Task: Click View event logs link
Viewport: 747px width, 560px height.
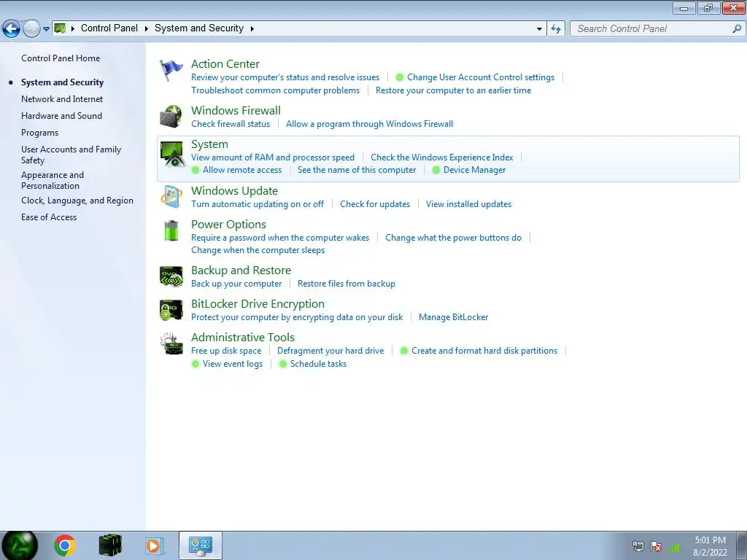Action: [x=233, y=364]
